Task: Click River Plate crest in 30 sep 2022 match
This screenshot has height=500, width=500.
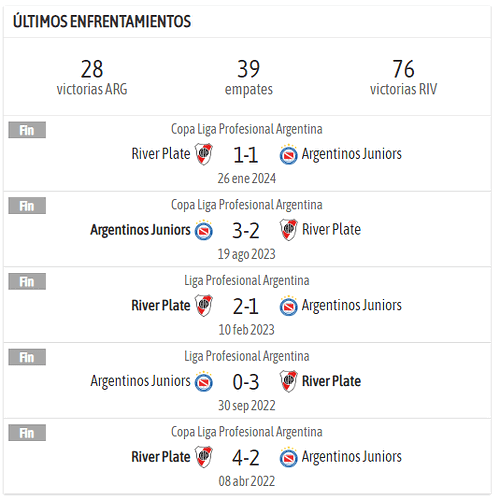Action: click(288, 381)
